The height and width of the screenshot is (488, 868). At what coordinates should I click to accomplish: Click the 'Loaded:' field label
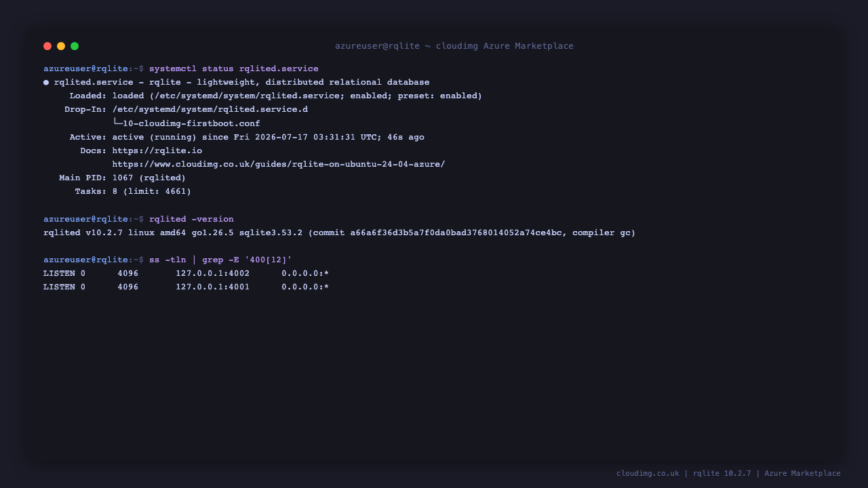point(88,96)
